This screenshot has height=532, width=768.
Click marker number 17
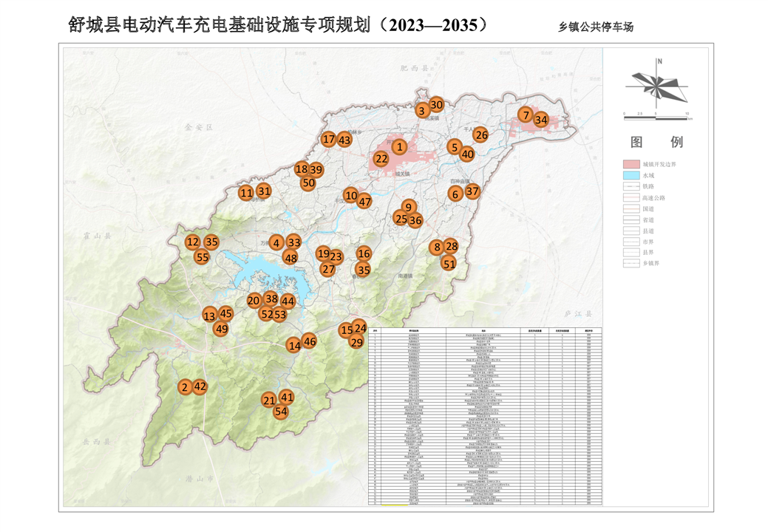click(329, 139)
